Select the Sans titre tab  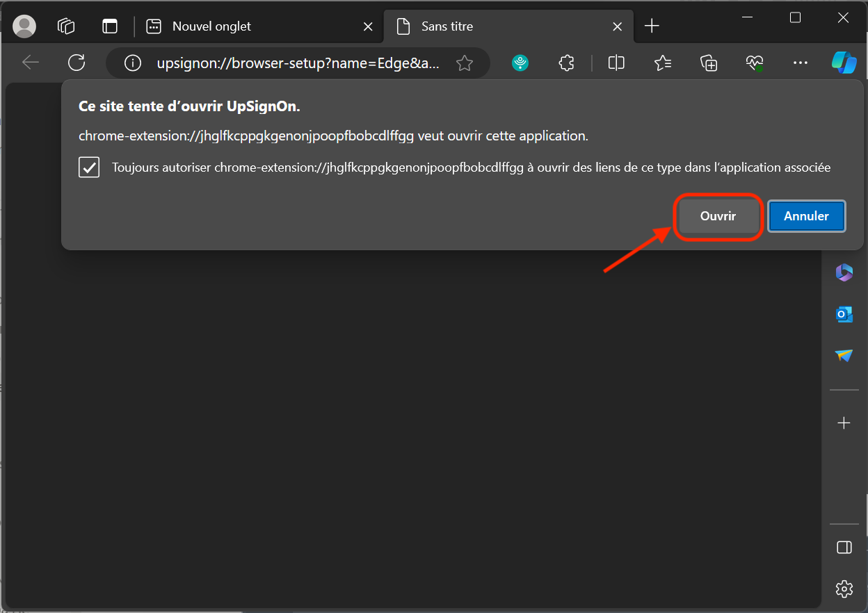447,26
